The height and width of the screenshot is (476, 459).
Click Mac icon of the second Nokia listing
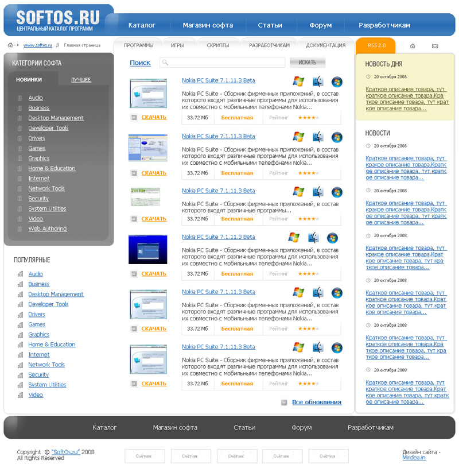[318, 137]
